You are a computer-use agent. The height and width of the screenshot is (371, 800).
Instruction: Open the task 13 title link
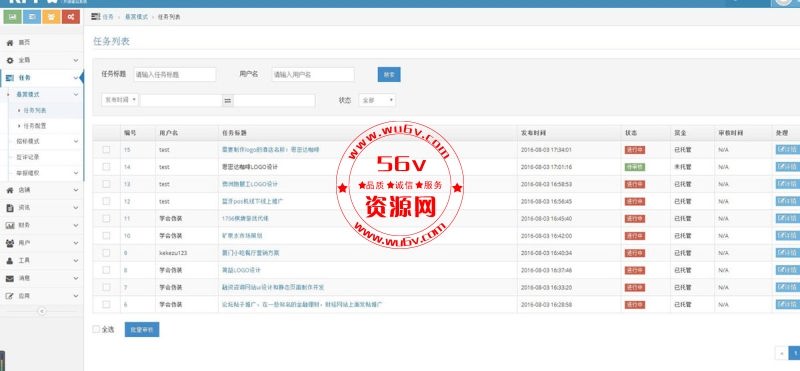point(250,184)
